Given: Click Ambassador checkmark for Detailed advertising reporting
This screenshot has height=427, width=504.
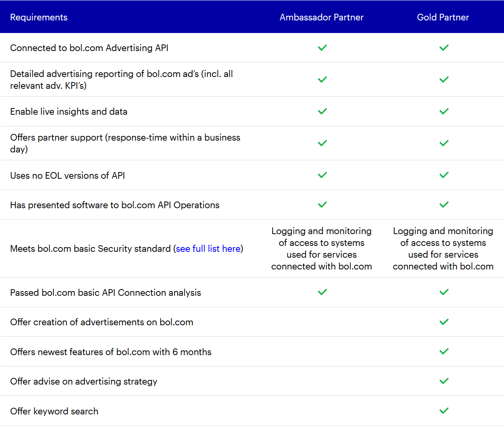Looking at the screenshot, I should pos(323,79).
